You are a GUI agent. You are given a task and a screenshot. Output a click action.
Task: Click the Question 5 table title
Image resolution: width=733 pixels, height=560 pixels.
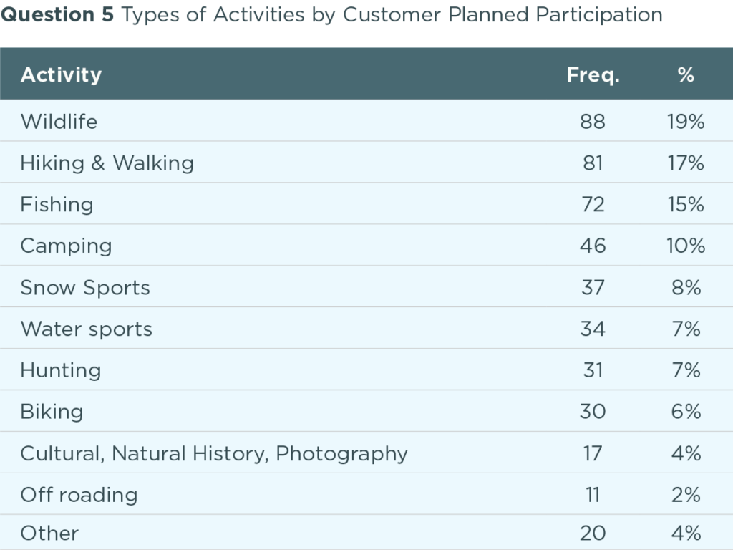tap(331, 15)
